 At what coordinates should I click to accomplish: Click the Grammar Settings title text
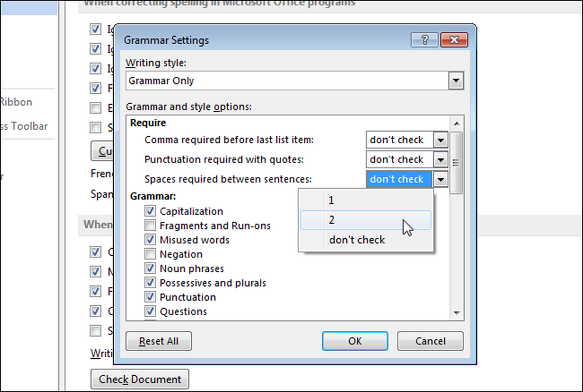[x=166, y=40]
